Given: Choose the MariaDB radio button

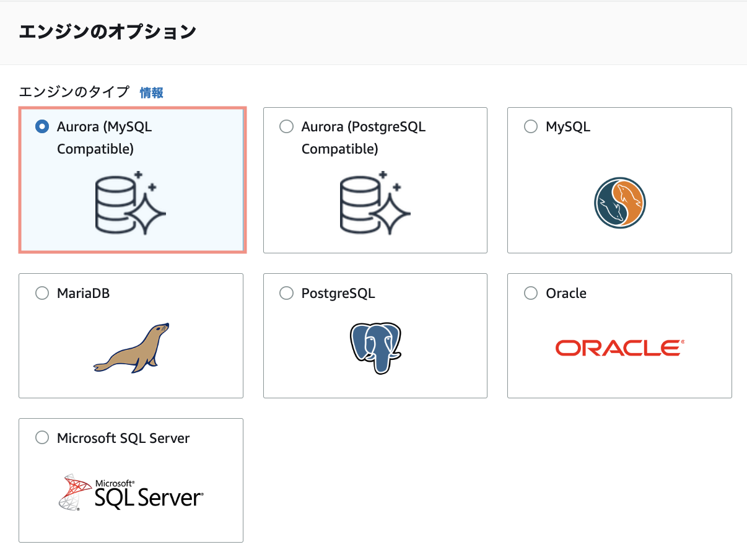Looking at the screenshot, I should pyautogui.click(x=42, y=293).
